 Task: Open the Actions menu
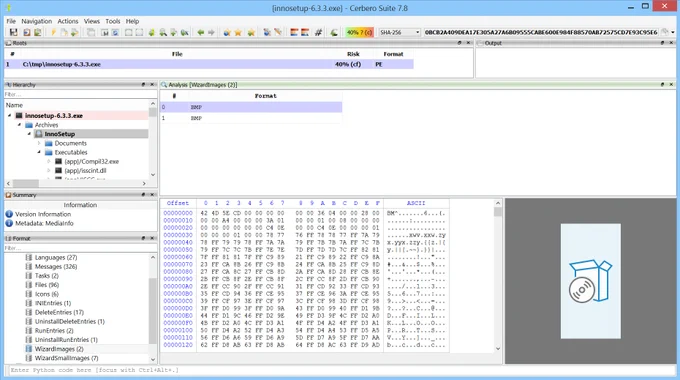point(68,21)
